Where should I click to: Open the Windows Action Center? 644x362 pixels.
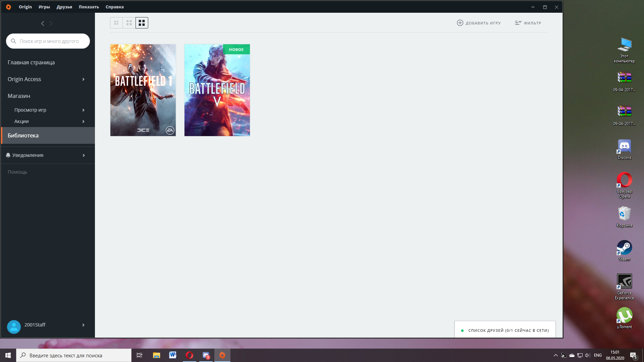click(x=633, y=355)
